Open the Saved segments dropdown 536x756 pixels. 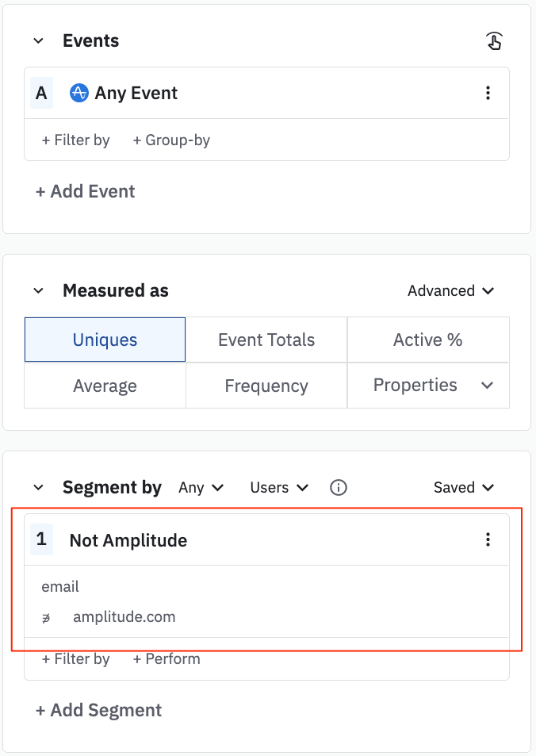[x=463, y=488]
